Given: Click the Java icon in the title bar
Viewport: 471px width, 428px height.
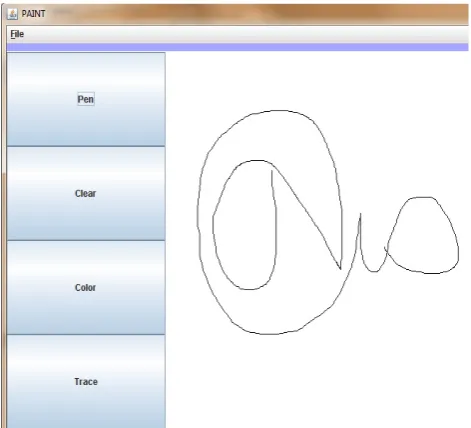Looking at the screenshot, I should (x=13, y=14).
